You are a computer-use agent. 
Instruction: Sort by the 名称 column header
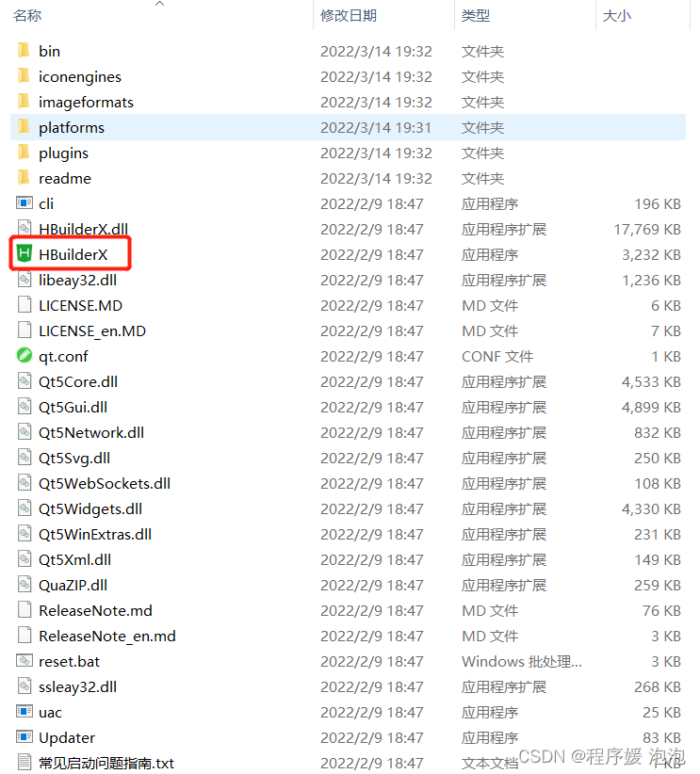click(27, 16)
